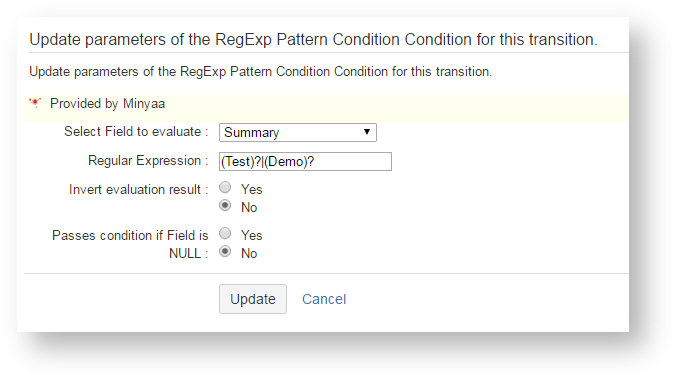Image resolution: width=677 pixels, height=380 pixels.
Task: Click the arrow on the Select Field combo box
Action: (367, 132)
